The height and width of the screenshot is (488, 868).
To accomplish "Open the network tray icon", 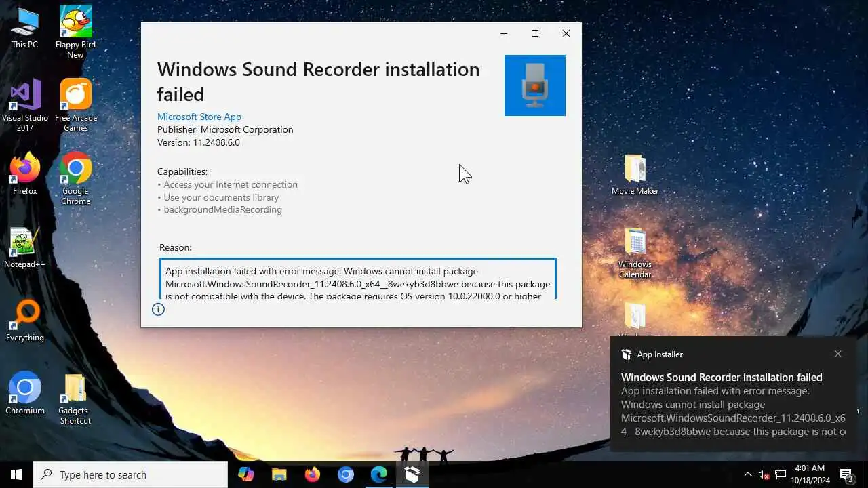I will coord(781,474).
